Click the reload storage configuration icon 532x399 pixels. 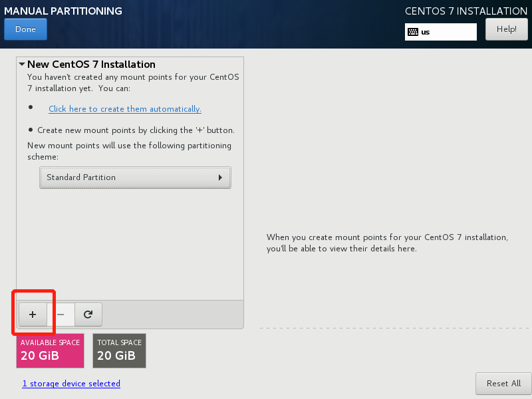point(88,315)
